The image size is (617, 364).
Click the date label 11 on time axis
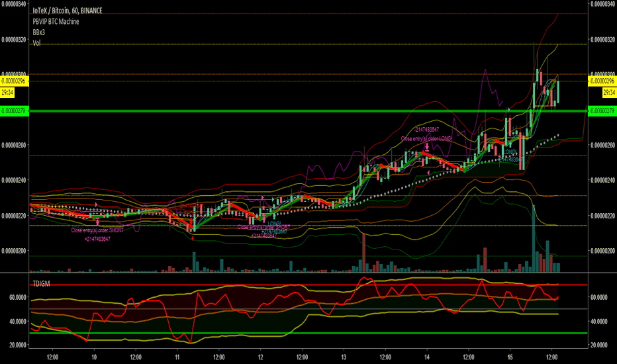point(177,357)
